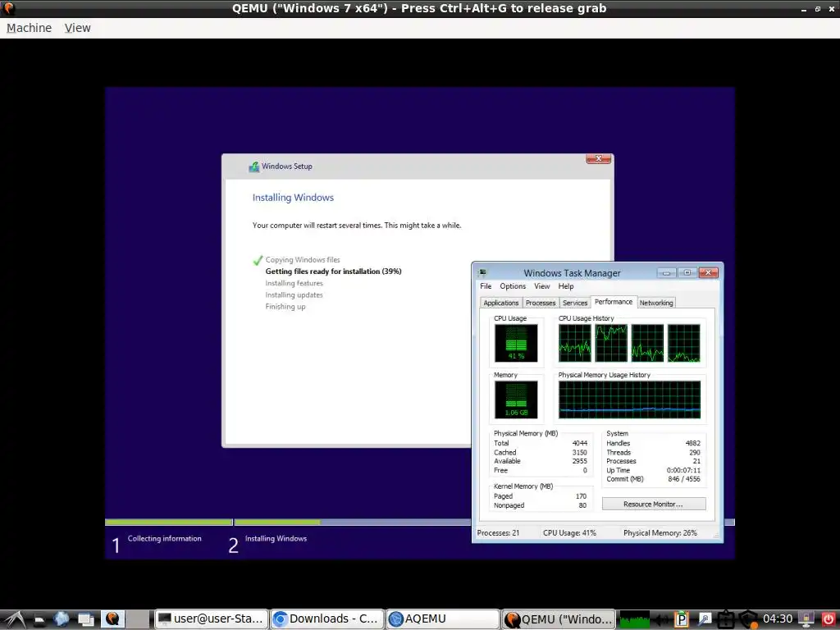Minimize the Windows Task Manager window
Viewport: 840px width, 630px height.
(666, 272)
